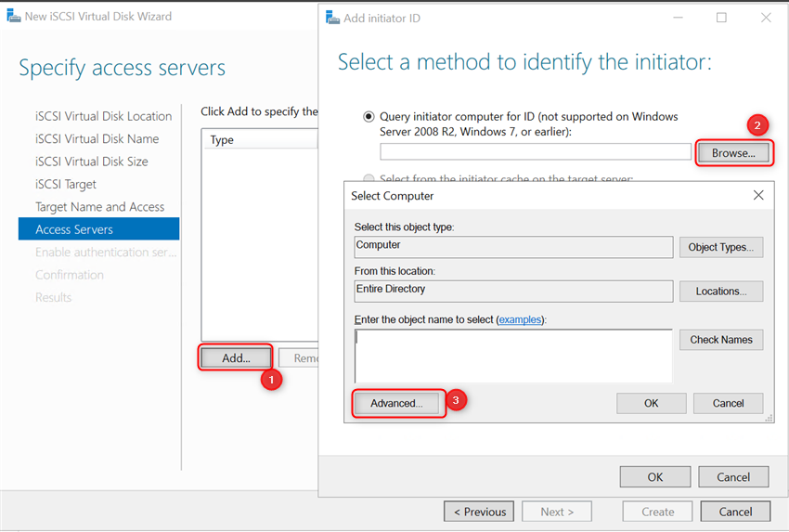Click the Previous button in the wizard

479,512
